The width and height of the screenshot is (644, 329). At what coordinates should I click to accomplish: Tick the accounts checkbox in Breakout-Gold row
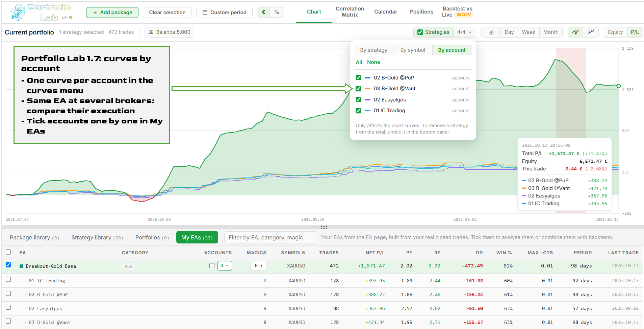(x=212, y=266)
